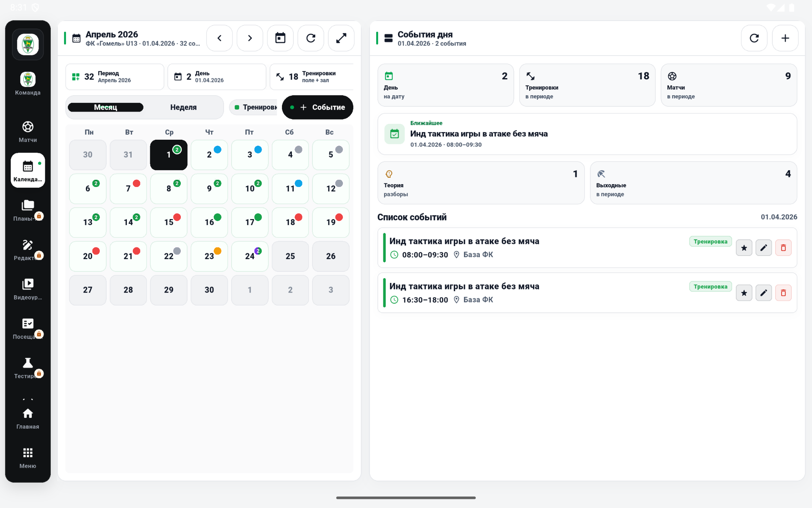Edit the 08:00–09:30 training event
812x508 pixels.
click(x=764, y=248)
